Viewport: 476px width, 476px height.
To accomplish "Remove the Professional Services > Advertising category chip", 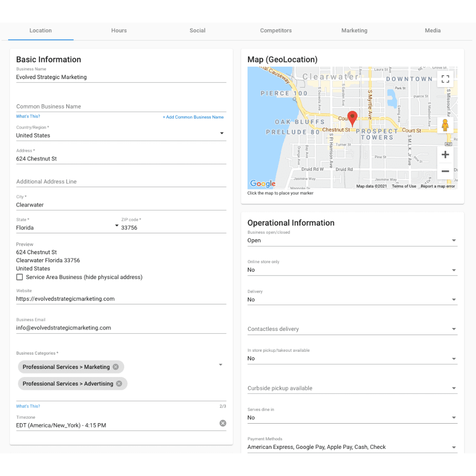I will [x=119, y=383].
